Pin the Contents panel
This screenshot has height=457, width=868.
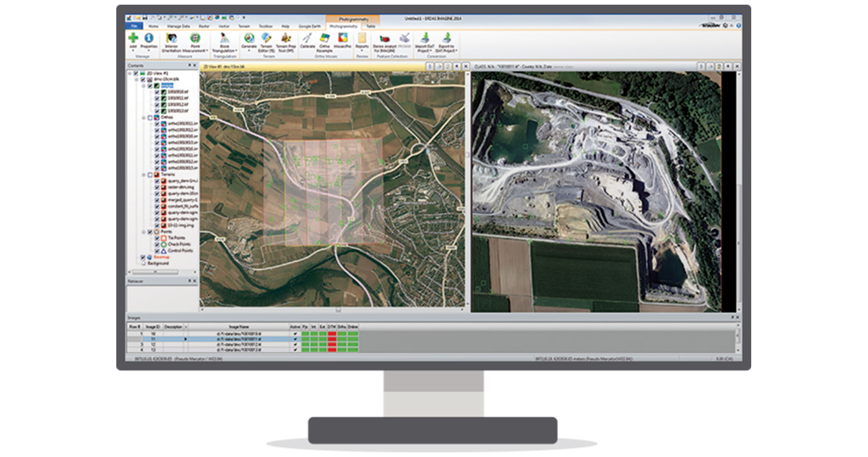click(x=190, y=66)
